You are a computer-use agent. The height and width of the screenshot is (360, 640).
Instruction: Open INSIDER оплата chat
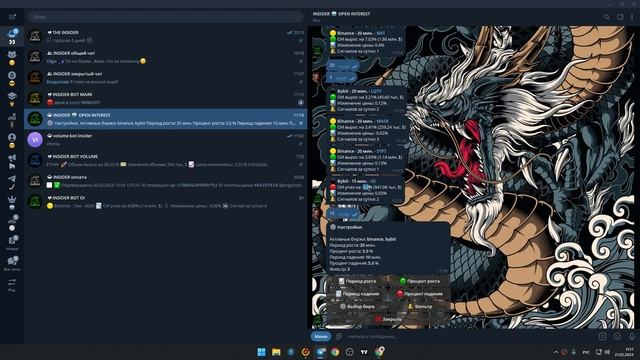pos(165,181)
